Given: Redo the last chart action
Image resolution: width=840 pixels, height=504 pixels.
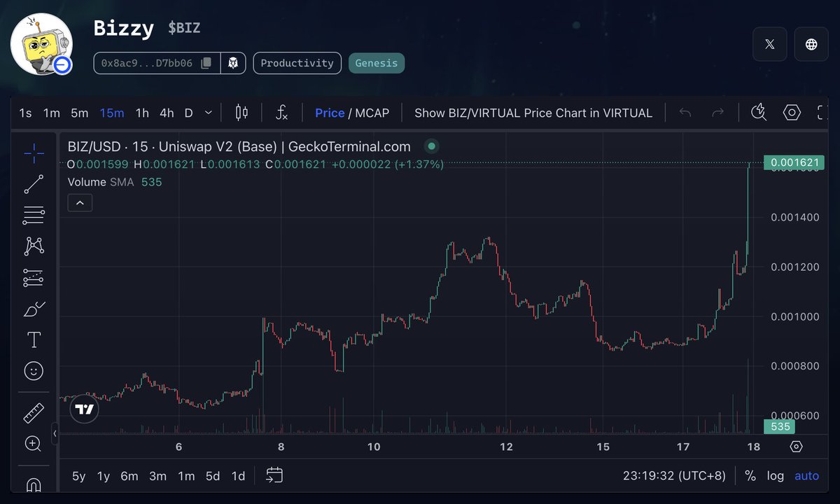Looking at the screenshot, I should point(717,113).
